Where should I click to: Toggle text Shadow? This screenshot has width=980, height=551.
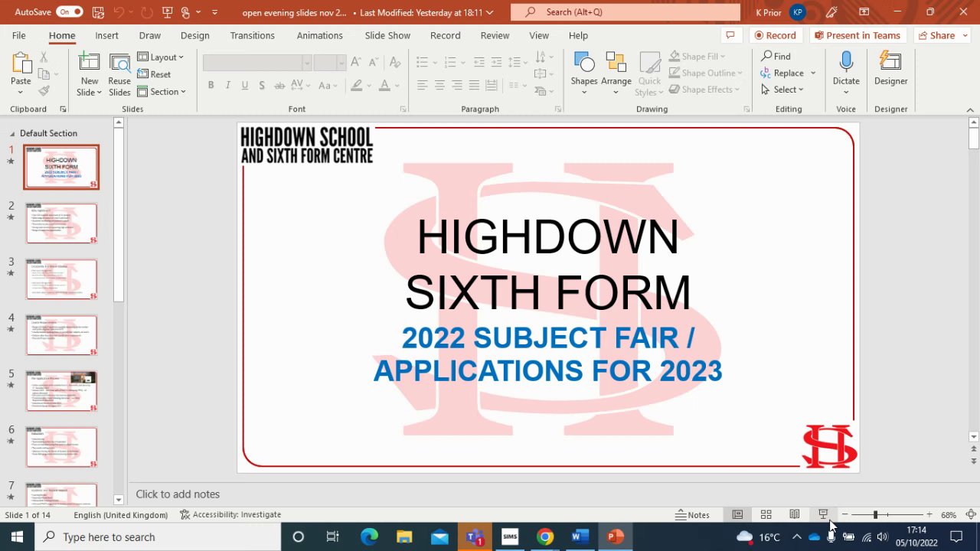point(262,85)
